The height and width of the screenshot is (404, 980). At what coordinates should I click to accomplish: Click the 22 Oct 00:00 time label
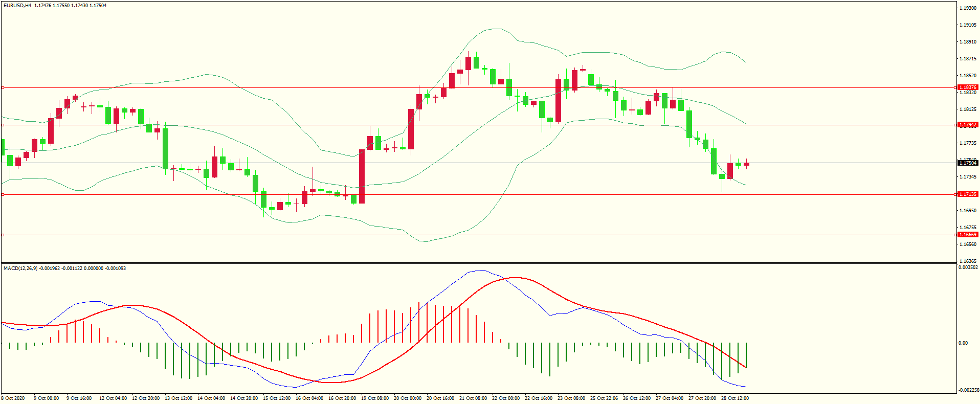(506, 398)
